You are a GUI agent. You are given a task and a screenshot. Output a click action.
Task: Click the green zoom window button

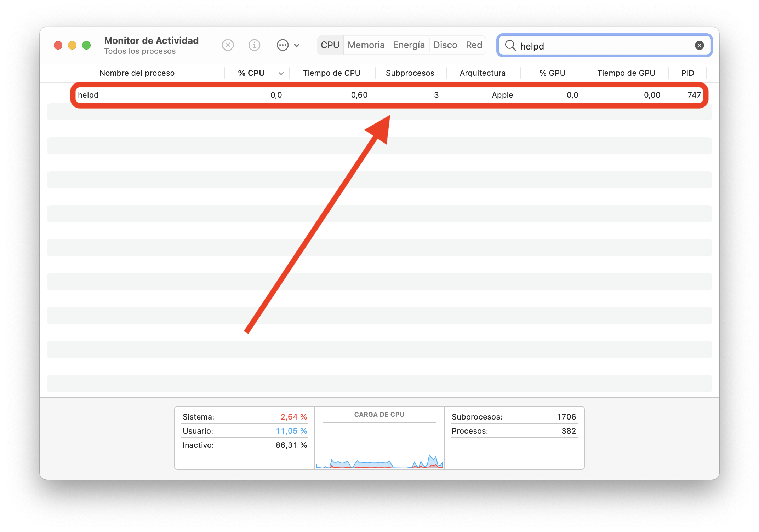tap(86, 45)
